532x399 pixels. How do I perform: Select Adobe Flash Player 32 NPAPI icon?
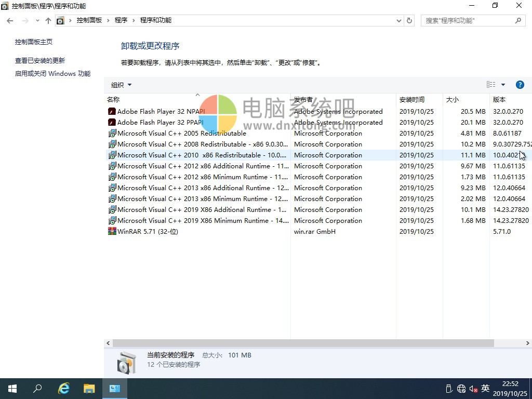coord(112,111)
